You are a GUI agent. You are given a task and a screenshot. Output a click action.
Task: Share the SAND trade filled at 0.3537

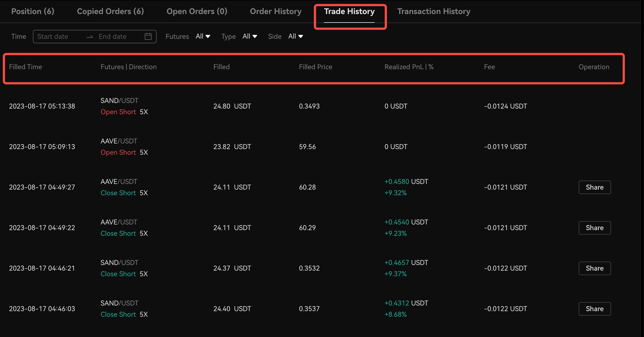[x=595, y=309]
